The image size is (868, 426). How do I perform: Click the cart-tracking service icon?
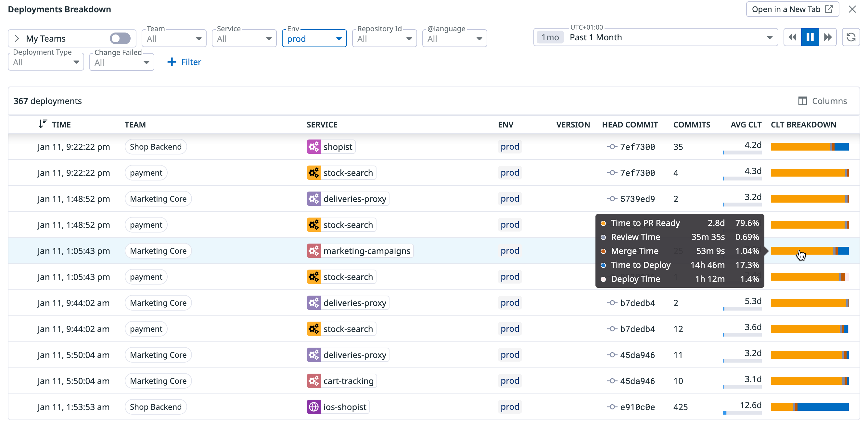coord(313,381)
